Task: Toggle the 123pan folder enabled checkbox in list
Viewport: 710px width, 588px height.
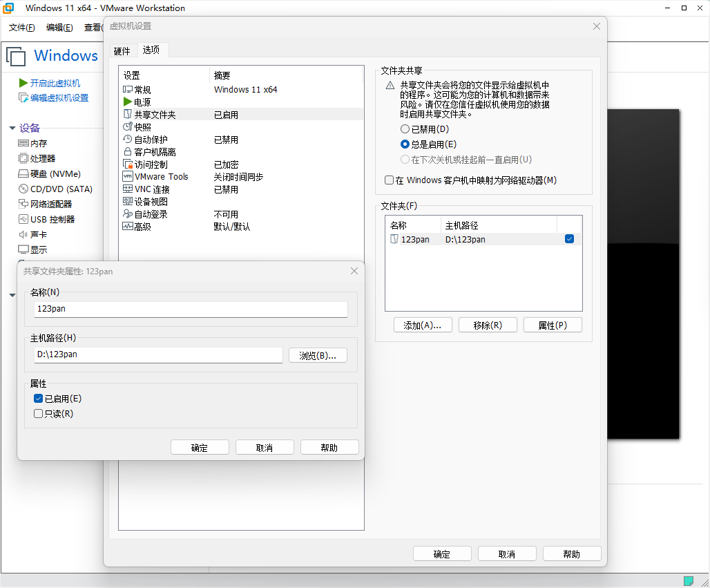Action: tap(569, 239)
